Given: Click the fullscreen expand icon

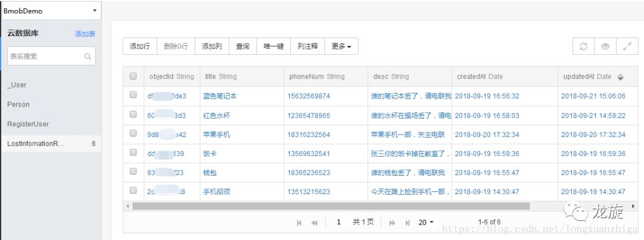Looking at the screenshot, I should tap(627, 46).
